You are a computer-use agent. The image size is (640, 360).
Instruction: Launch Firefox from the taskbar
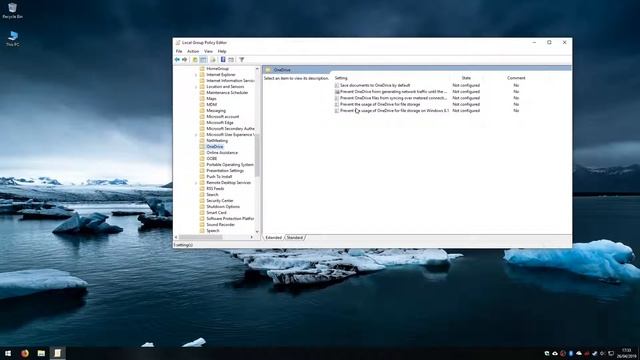pyautogui.click(x=24, y=353)
